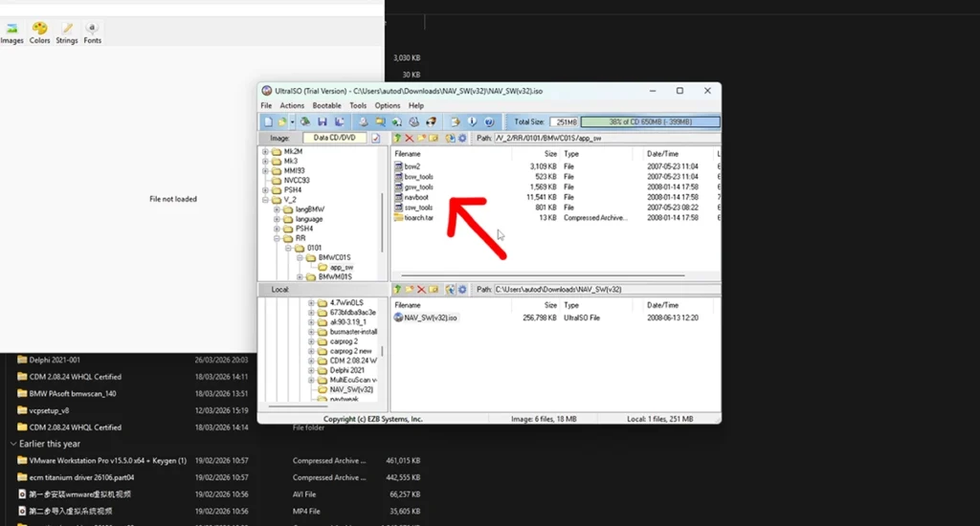Sort local files by the Type column header
Viewport: 980px width, 526px height.
click(571, 305)
